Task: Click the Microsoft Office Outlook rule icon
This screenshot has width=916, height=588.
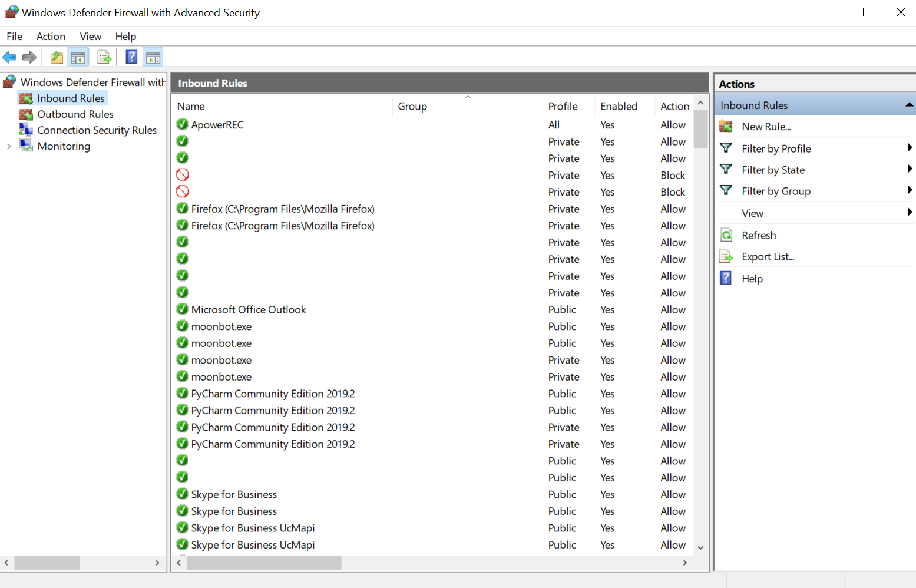Action: click(x=183, y=309)
